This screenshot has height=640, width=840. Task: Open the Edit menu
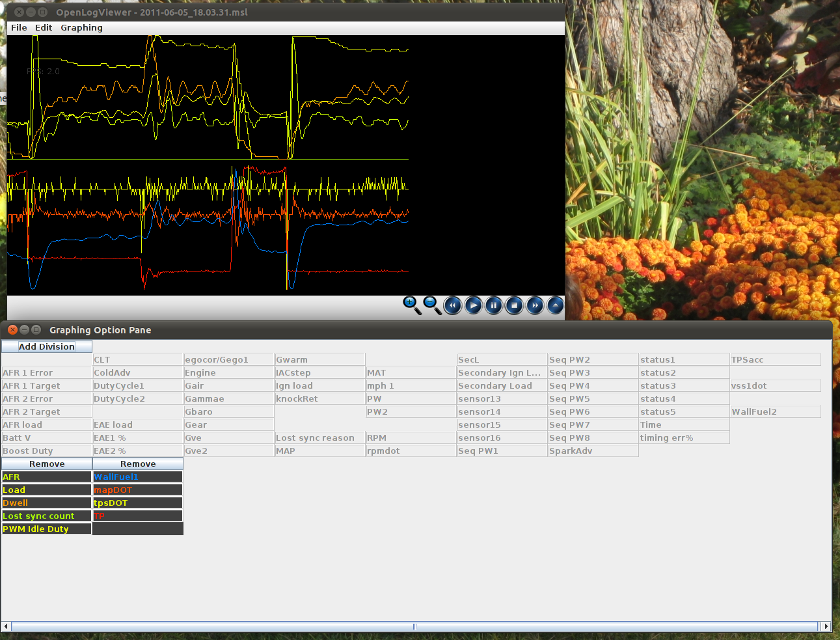pos(44,27)
